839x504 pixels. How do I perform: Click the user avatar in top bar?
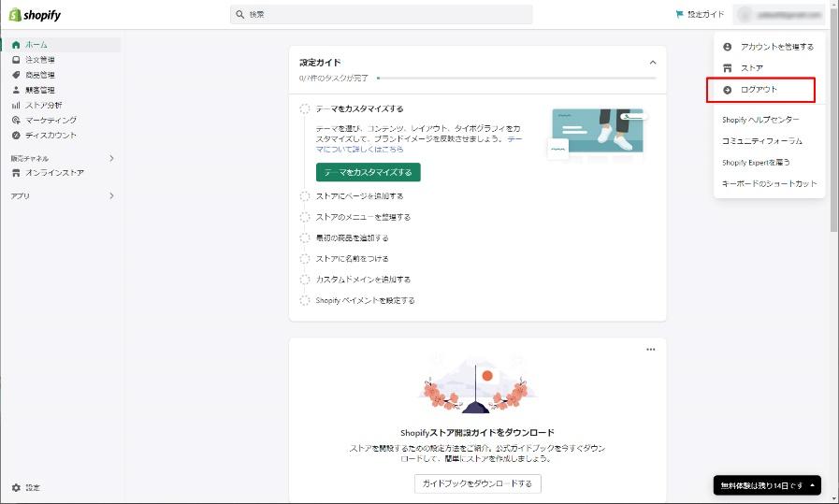tap(744, 15)
